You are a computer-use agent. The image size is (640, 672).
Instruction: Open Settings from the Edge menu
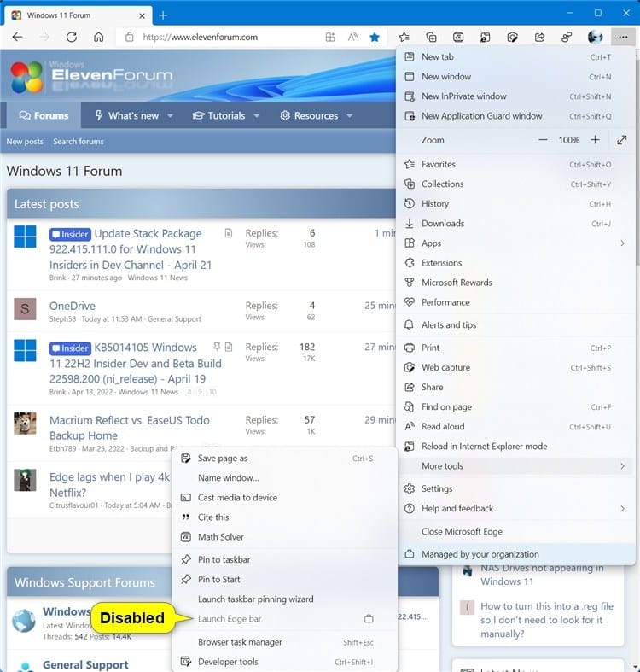515,488
